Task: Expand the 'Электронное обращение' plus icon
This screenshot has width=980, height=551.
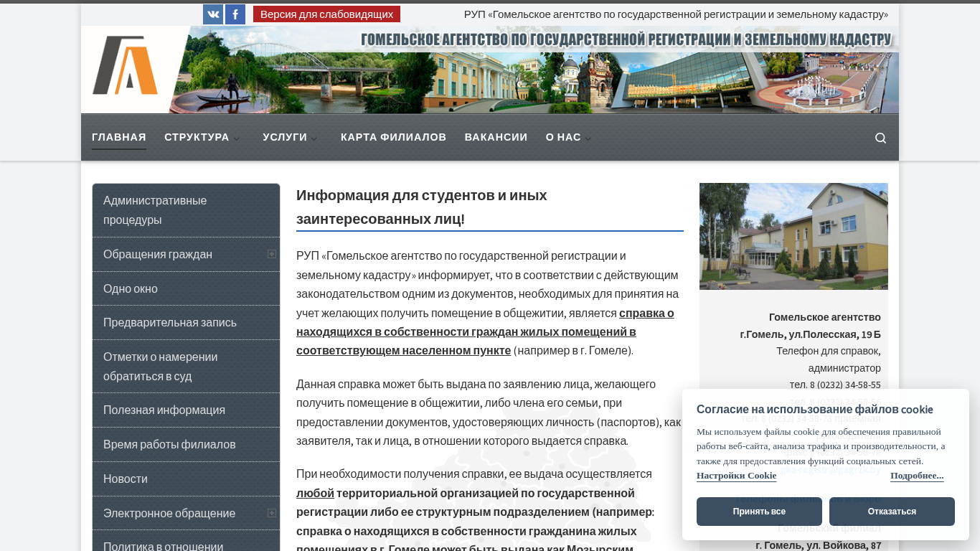Action: pos(272,513)
